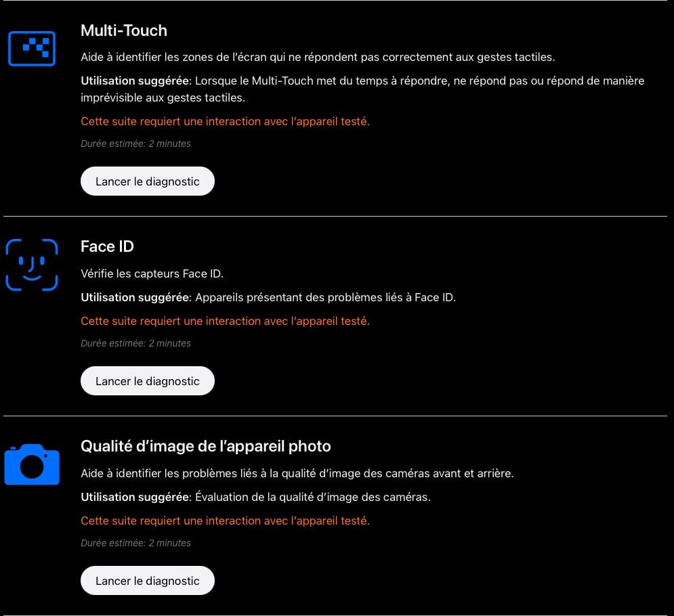The image size is (674, 616).
Task: Click the Face ID "Utilisation suggérée" line
Action: tap(268, 297)
